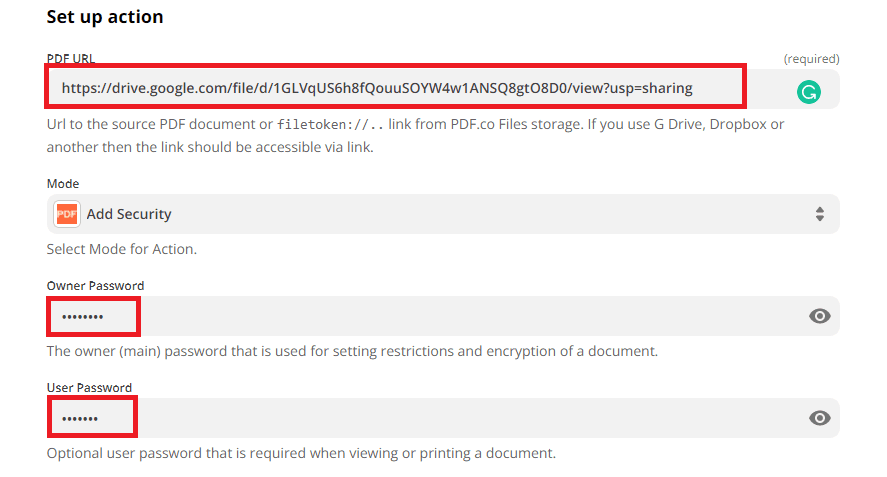The height and width of the screenshot is (477, 887).
Task: Click the "Mode" field label
Action: tap(63, 184)
